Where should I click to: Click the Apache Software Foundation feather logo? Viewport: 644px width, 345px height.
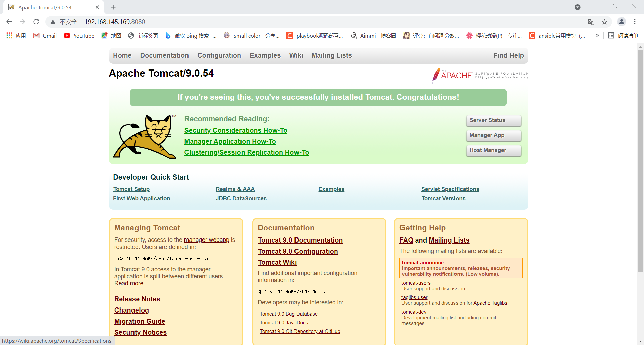480,75
